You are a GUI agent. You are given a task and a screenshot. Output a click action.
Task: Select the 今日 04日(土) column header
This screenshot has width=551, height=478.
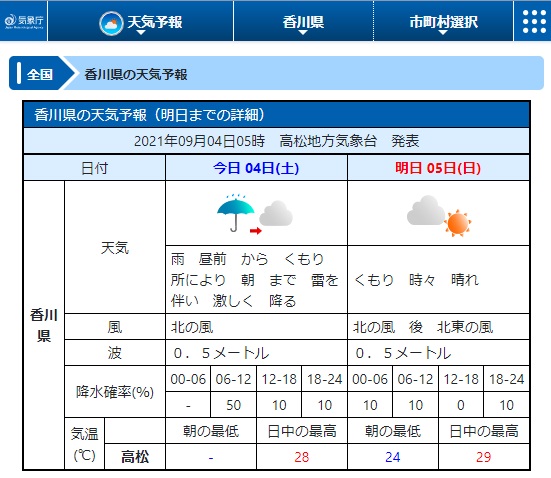(256, 168)
